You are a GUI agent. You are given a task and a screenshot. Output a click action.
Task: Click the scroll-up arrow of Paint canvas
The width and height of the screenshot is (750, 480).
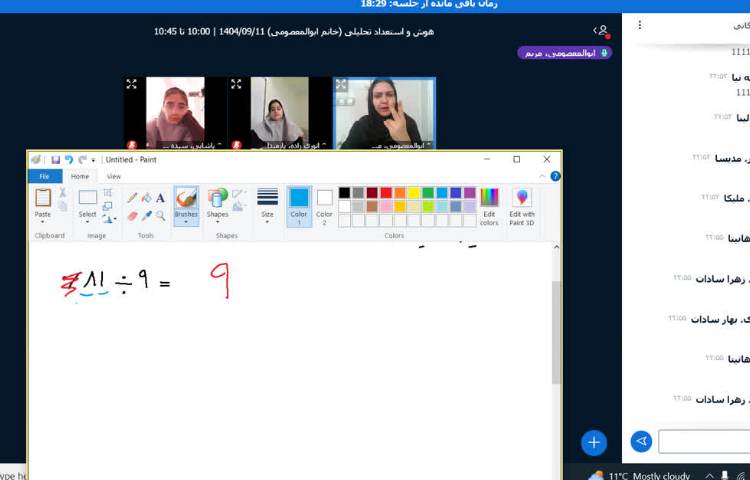coord(556,248)
